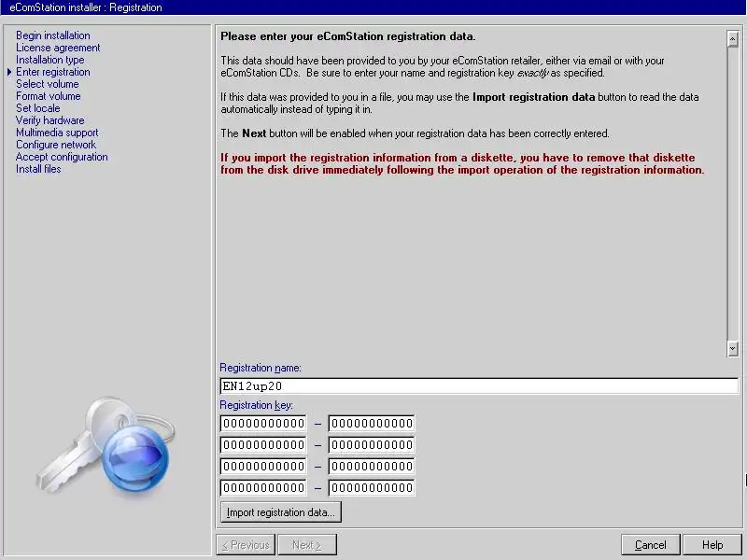This screenshot has width=747, height=560.
Task: Select the Configure network step
Action: (x=56, y=145)
